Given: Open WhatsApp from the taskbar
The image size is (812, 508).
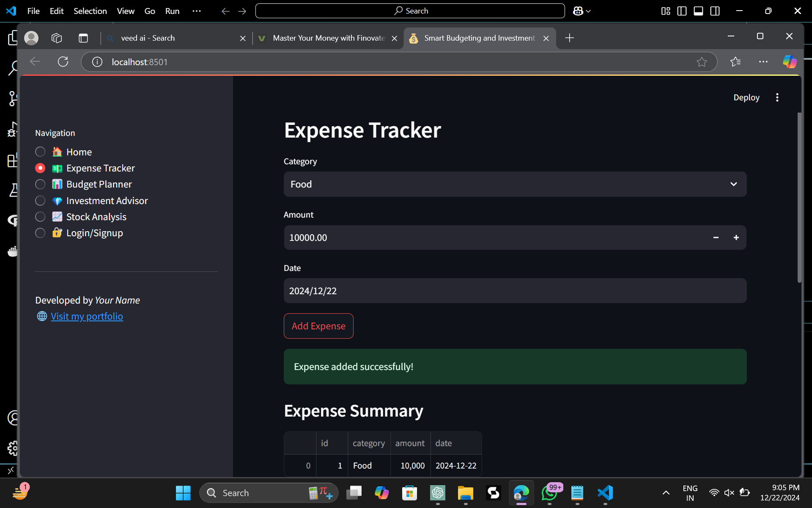Looking at the screenshot, I should [x=549, y=493].
